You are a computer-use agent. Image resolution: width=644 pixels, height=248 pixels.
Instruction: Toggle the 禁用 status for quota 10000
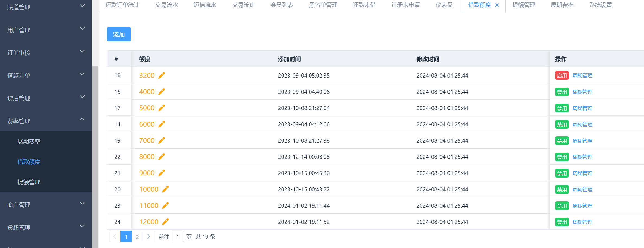pos(562,189)
